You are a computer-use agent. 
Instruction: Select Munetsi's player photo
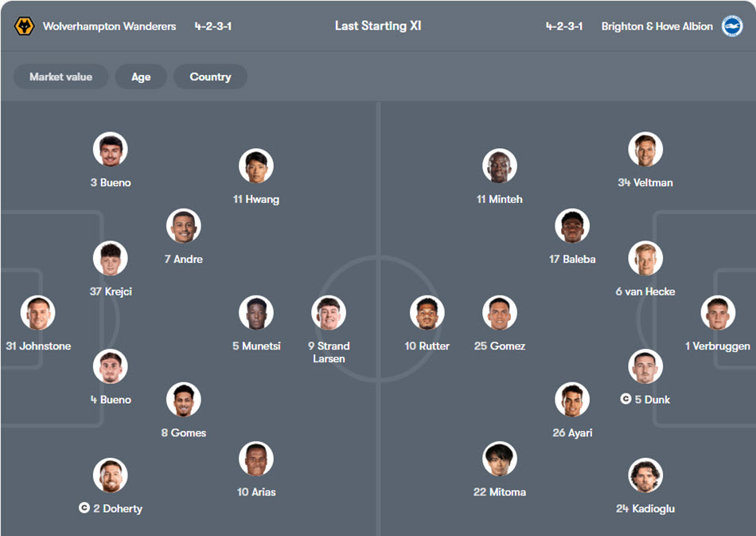tap(256, 313)
